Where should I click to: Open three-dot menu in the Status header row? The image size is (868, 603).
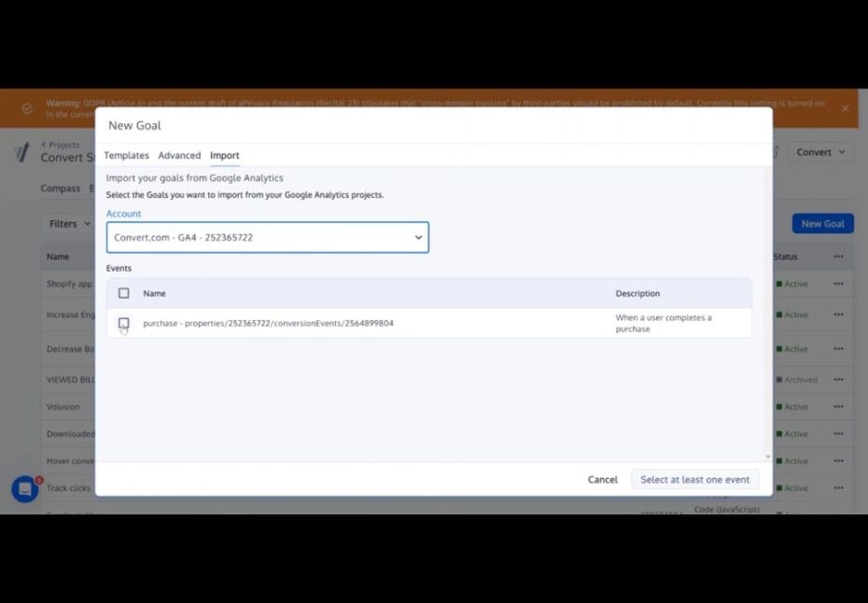838,257
